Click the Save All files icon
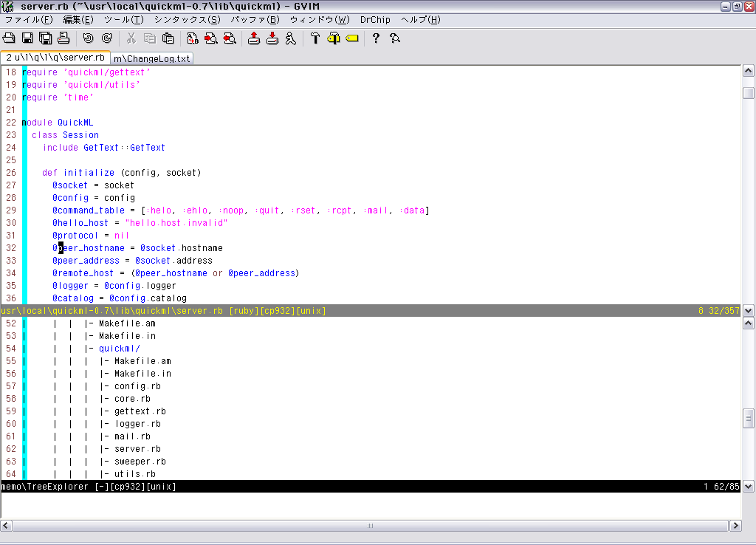The width and height of the screenshot is (756, 545). point(46,38)
